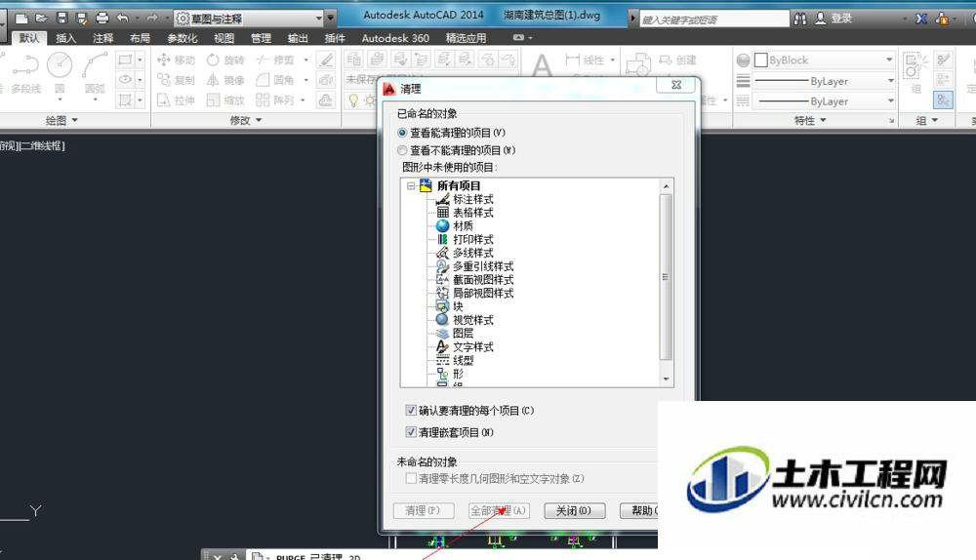
Task: Click the 全部清理(A) button
Action: [499, 510]
